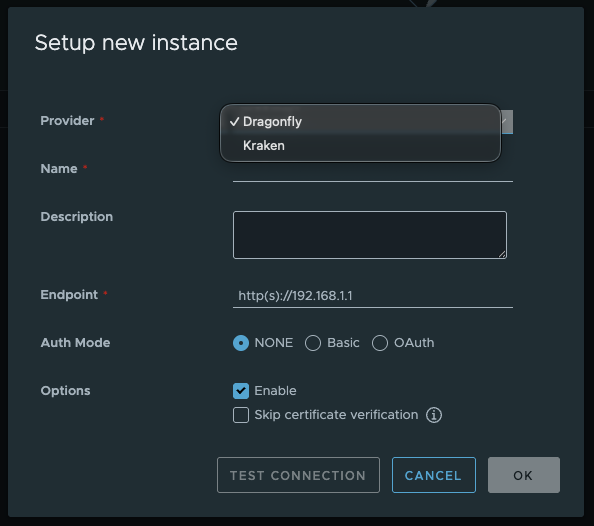Click the Endpoint URL field
Image resolution: width=594 pixels, height=526 pixels.
point(373,296)
